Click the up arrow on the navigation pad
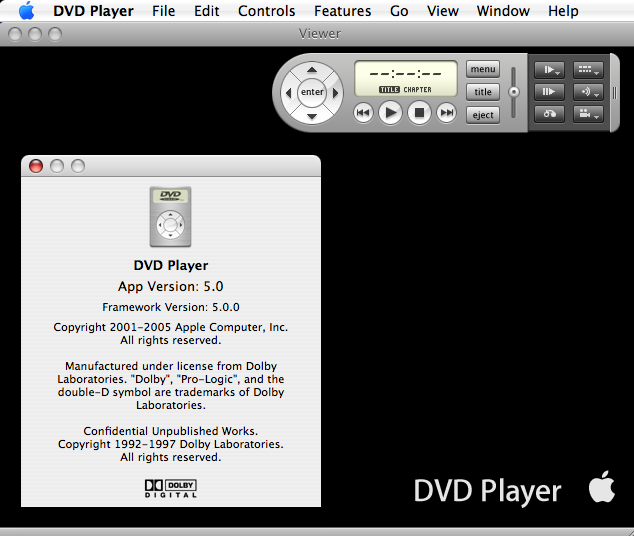634x536 pixels. point(312,70)
